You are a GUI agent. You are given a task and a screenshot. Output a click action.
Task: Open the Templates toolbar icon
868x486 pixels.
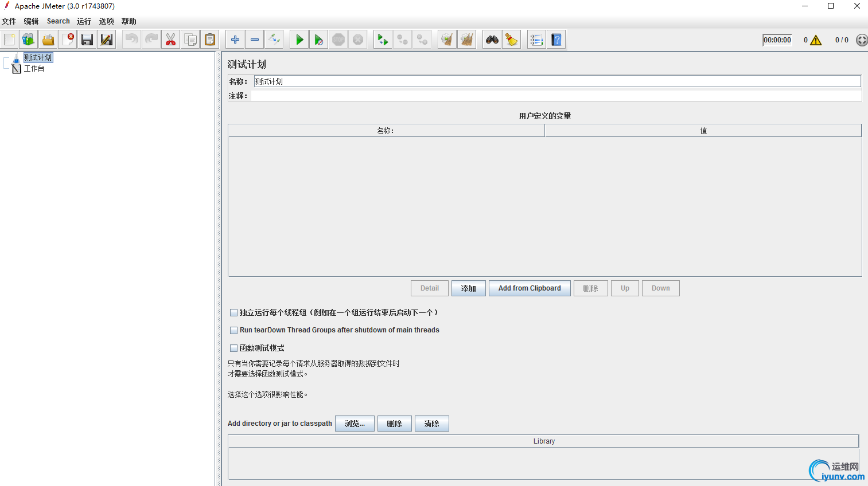pyautogui.click(x=29, y=40)
